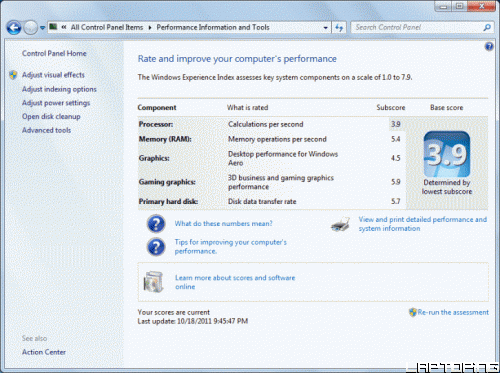Re-run the assessment
This screenshot has width=500, height=373.
click(453, 312)
